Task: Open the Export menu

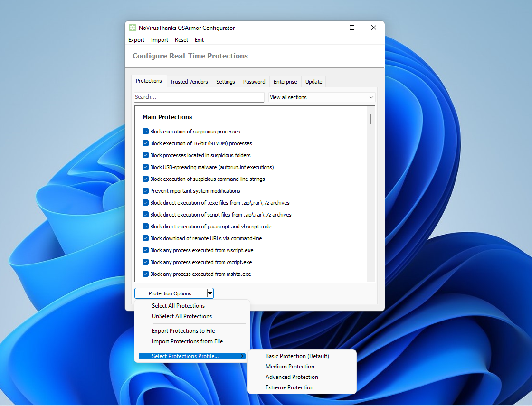Action: pos(136,40)
